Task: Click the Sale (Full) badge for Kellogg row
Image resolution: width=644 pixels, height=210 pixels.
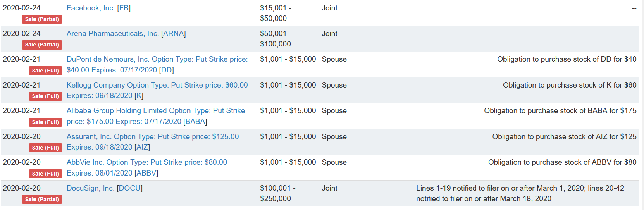Action: (45, 96)
